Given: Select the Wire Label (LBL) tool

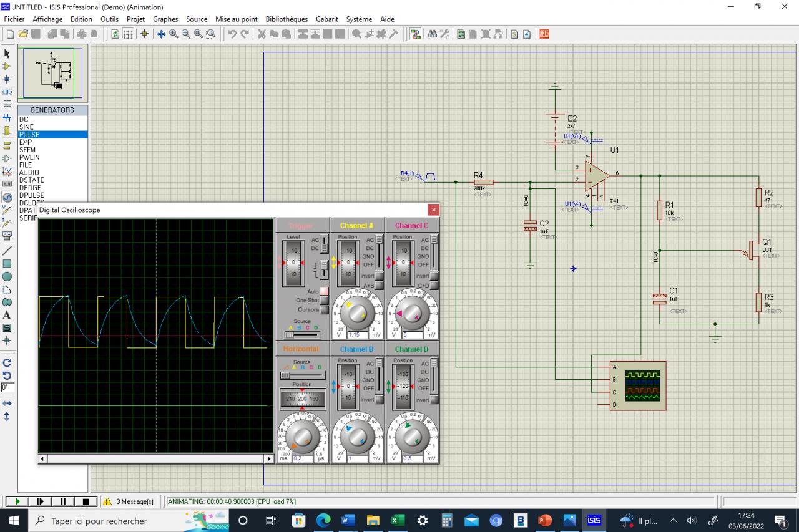Looking at the screenshot, I should click(x=7, y=92).
